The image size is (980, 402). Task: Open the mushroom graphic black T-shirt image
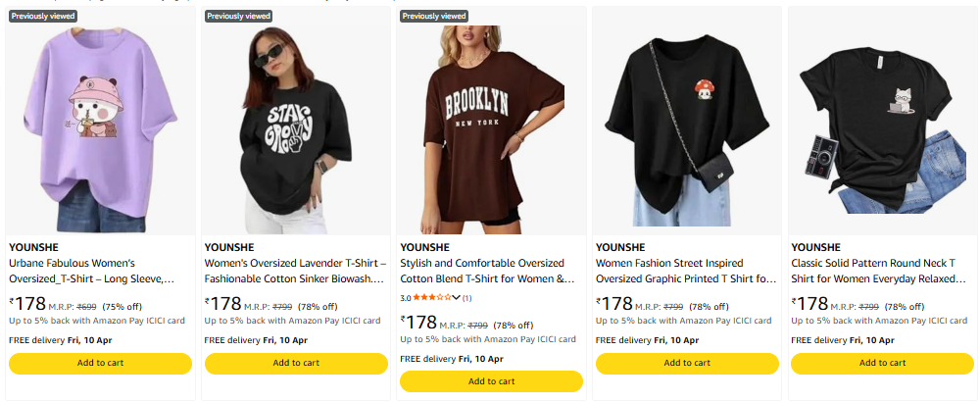[687, 121]
